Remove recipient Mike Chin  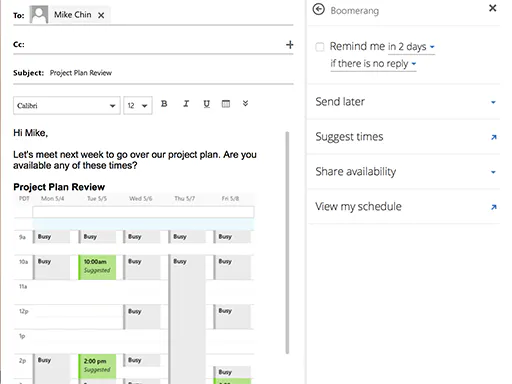click(x=101, y=15)
